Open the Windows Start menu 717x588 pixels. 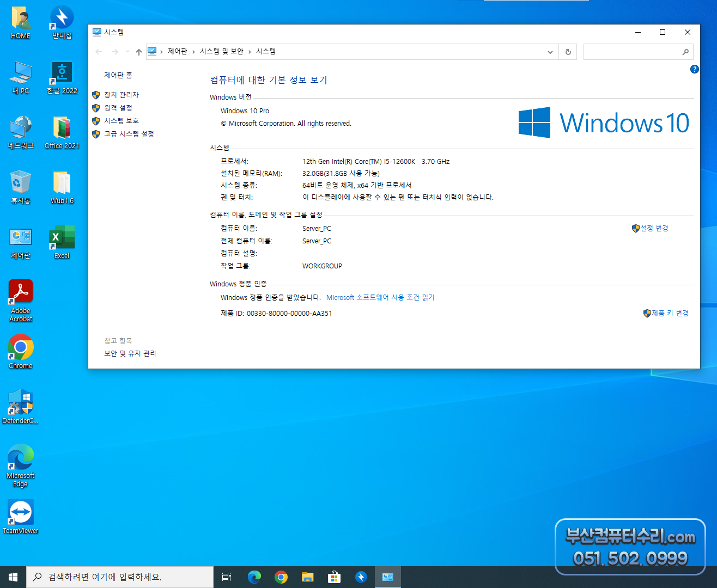(x=13, y=577)
